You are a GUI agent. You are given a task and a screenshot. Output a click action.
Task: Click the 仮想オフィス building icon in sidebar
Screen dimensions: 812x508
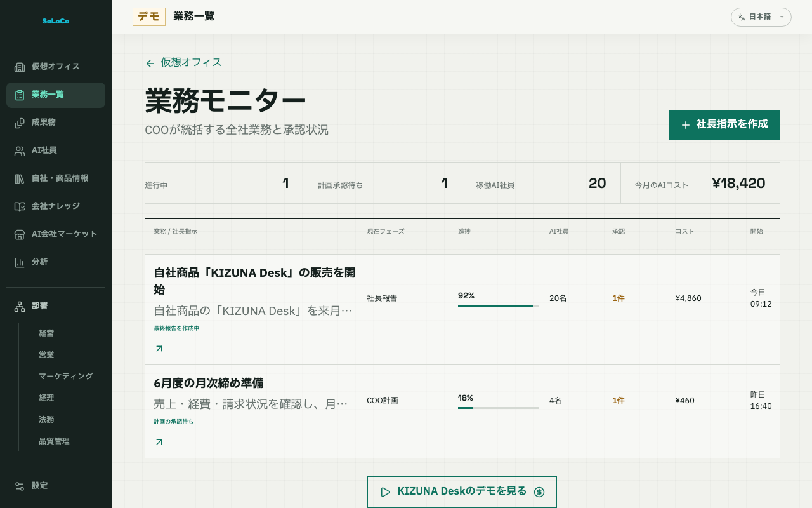[x=20, y=67]
